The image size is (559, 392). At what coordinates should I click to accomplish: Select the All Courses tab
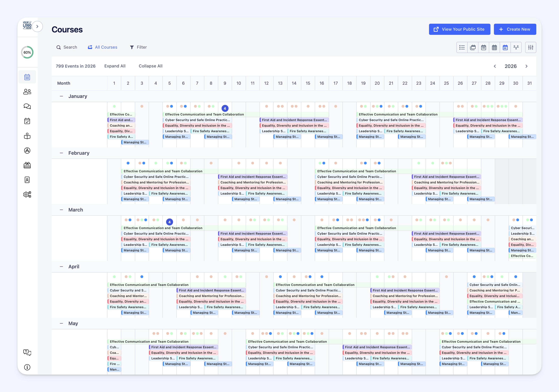click(102, 47)
